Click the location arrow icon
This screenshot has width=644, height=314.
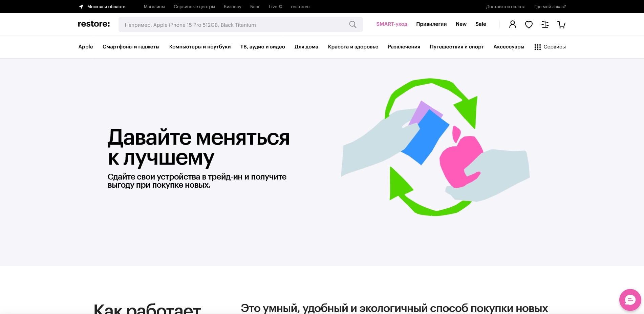point(81,6)
